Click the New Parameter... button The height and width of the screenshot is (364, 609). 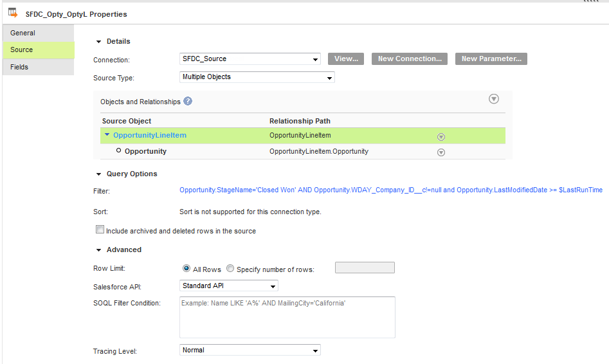click(x=491, y=59)
